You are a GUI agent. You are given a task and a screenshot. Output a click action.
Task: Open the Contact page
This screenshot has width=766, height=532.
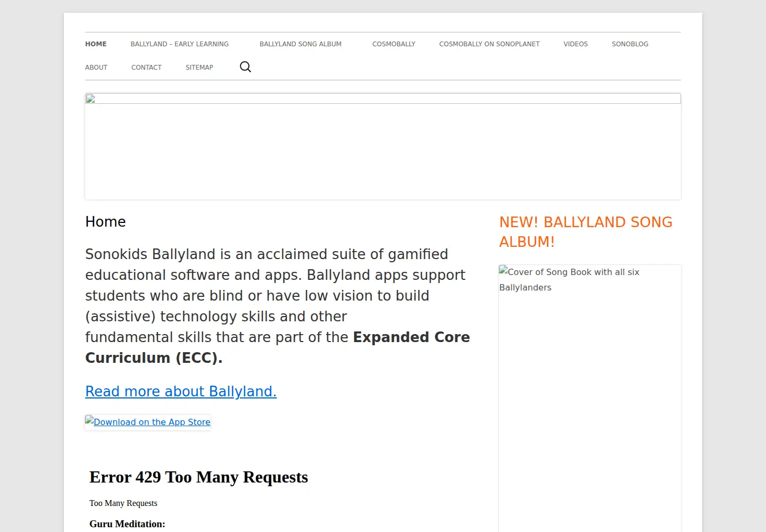(x=146, y=68)
